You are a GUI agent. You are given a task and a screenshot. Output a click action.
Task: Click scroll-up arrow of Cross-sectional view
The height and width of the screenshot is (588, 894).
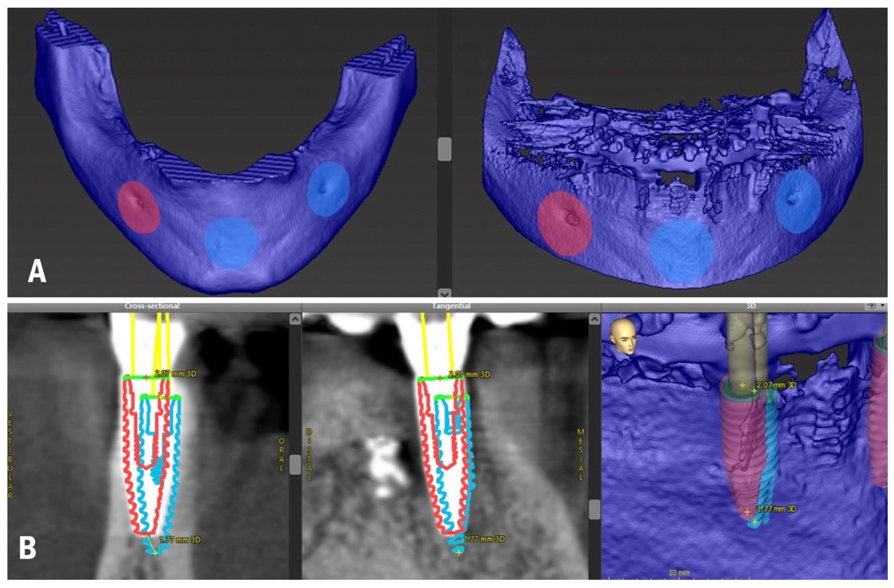tap(295, 320)
